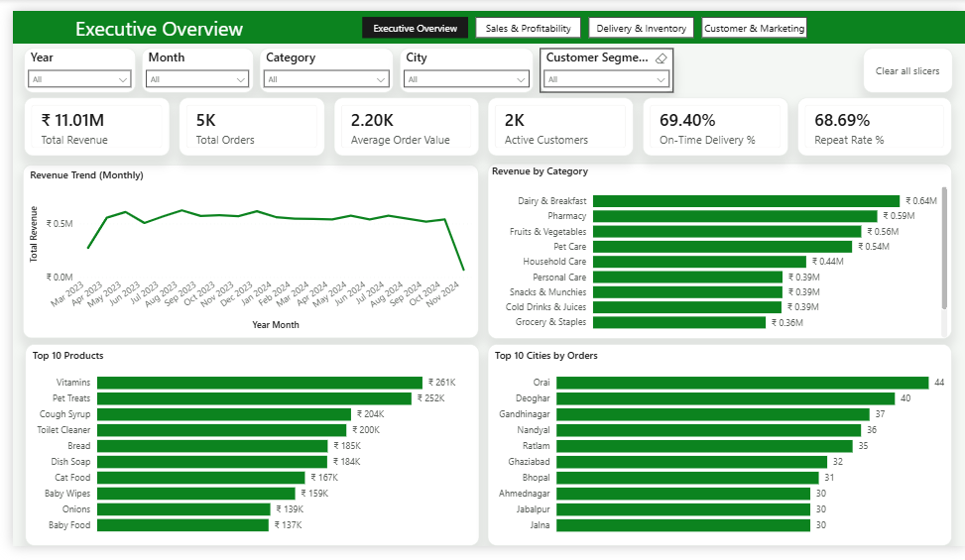Screen dimensions: 965x560
Task: Select the Cough Syrup bar
Action: 224,414
